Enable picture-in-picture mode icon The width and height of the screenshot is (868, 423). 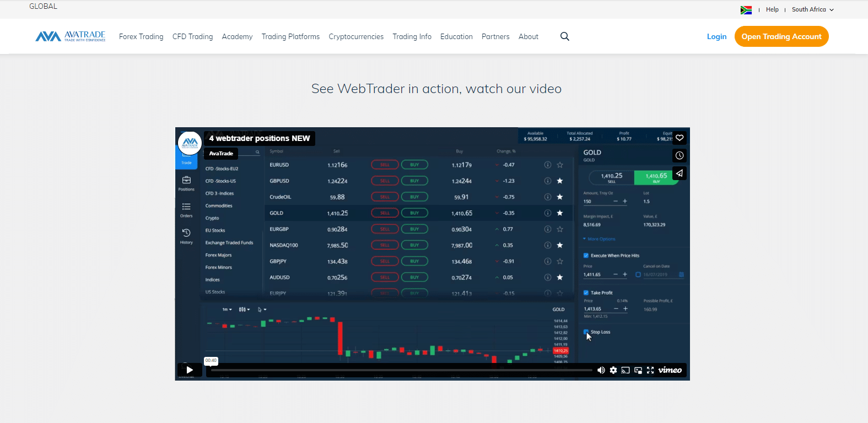coord(638,370)
